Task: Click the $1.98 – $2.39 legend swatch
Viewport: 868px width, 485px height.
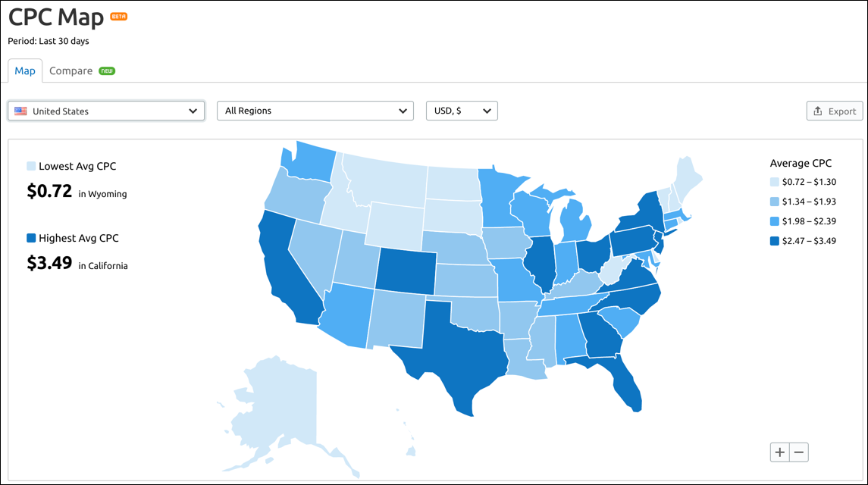Action: (x=775, y=221)
